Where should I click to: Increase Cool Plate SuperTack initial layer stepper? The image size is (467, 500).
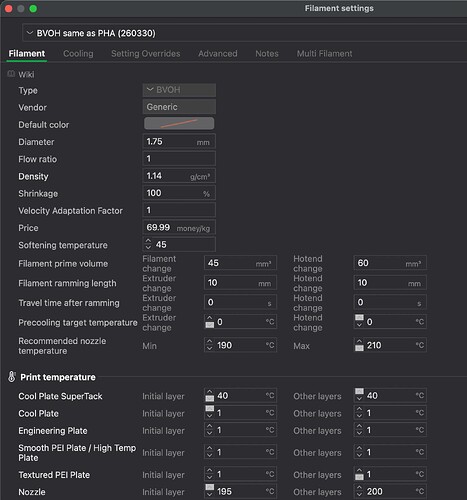pos(209,392)
